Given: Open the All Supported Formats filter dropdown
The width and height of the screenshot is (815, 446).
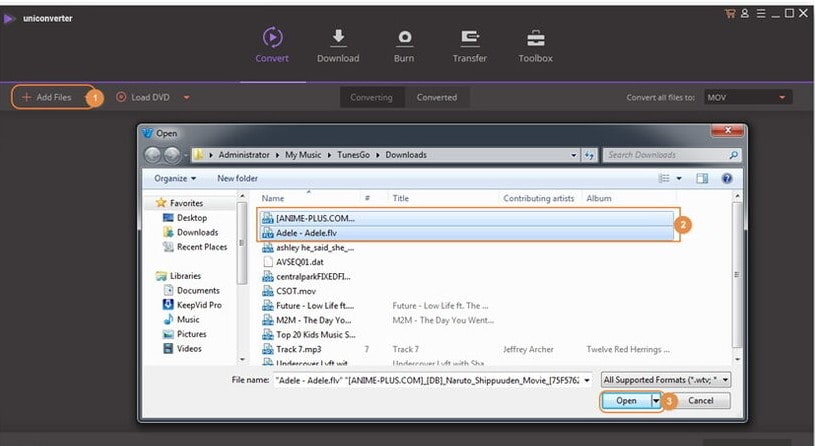Looking at the screenshot, I should pos(666,381).
